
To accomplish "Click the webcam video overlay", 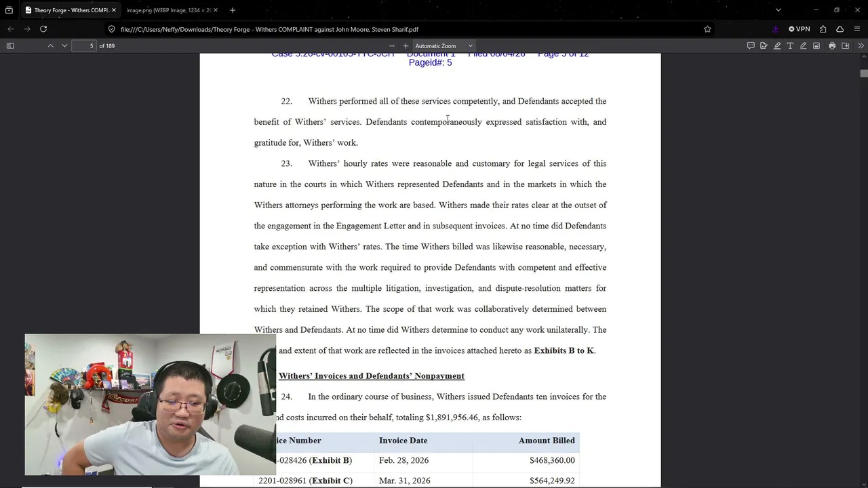I will (x=151, y=405).
